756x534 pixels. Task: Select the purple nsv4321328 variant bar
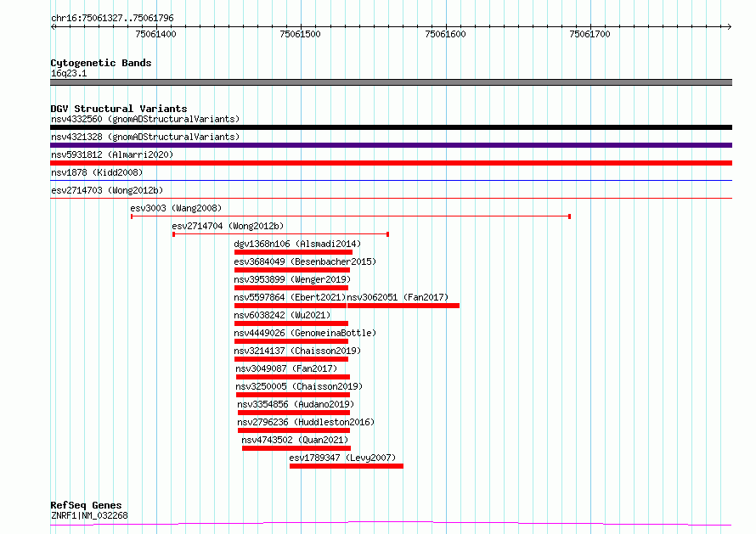tap(391, 145)
